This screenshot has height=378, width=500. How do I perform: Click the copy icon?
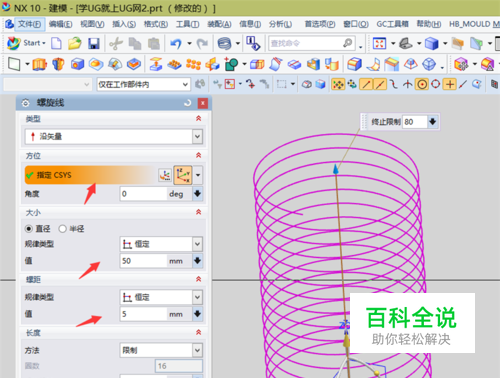tap(135, 43)
